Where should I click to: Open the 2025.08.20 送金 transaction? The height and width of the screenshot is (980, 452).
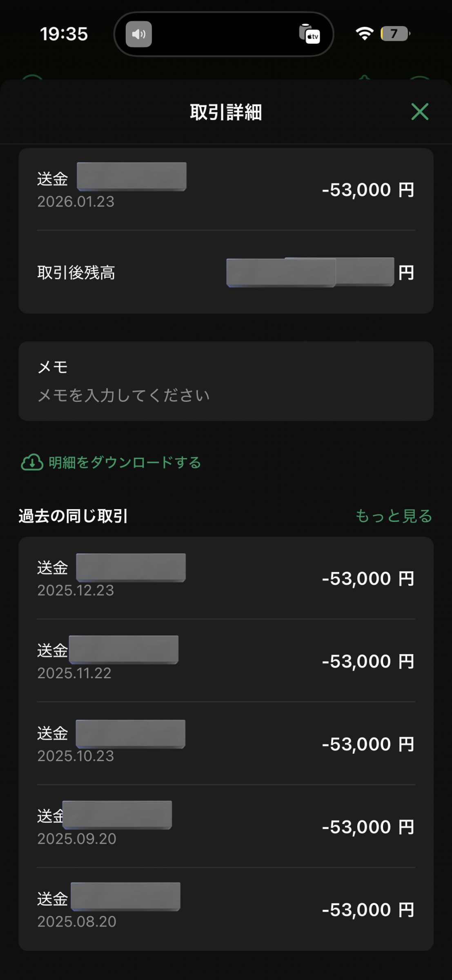coord(225,909)
